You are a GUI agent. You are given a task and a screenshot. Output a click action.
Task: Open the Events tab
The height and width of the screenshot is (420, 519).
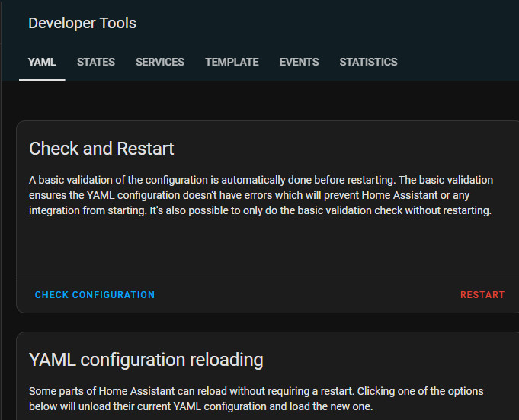tap(299, 62)
